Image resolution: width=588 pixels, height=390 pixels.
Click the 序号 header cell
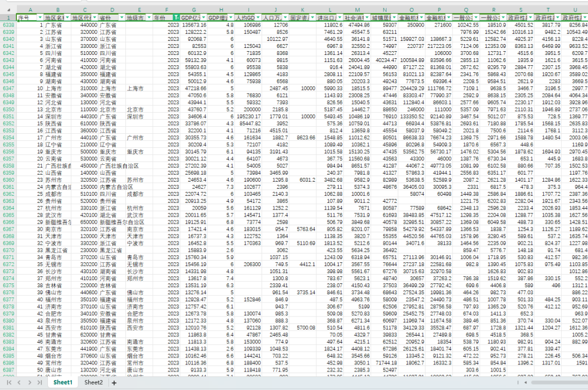click(x=30, y=17)
